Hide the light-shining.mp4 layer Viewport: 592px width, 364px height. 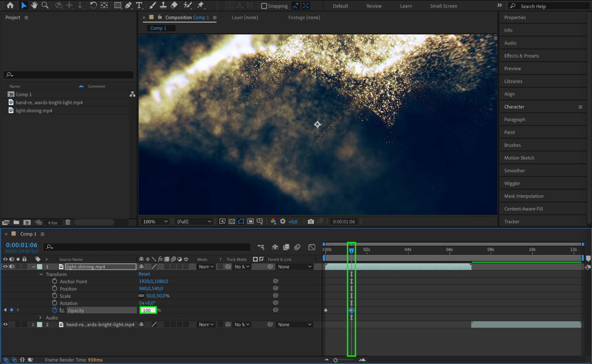coord(5,267)
